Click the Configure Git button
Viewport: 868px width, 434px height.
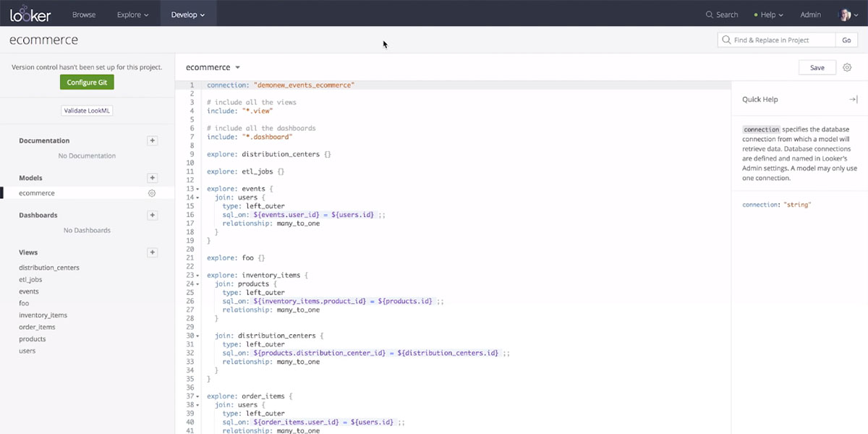click(87, 82)
